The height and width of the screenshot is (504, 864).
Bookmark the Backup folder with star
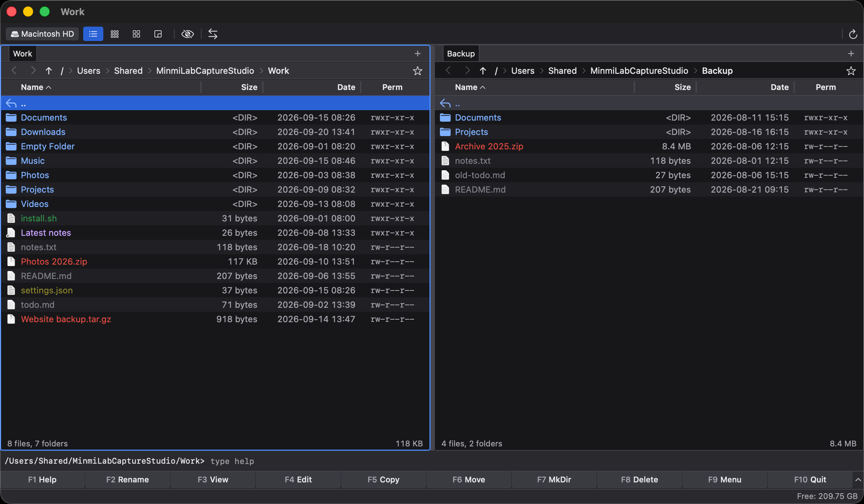pyautogui.click(x=851, y=71)
